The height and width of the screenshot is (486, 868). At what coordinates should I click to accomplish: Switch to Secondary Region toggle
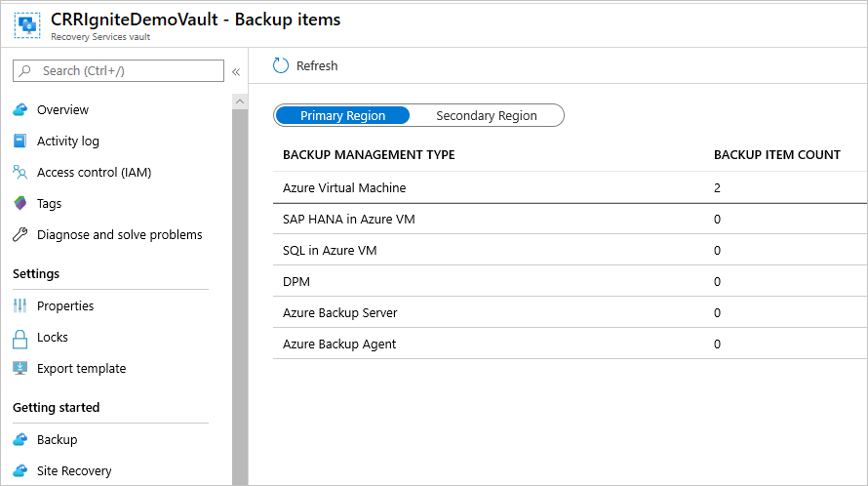(486, 116)
